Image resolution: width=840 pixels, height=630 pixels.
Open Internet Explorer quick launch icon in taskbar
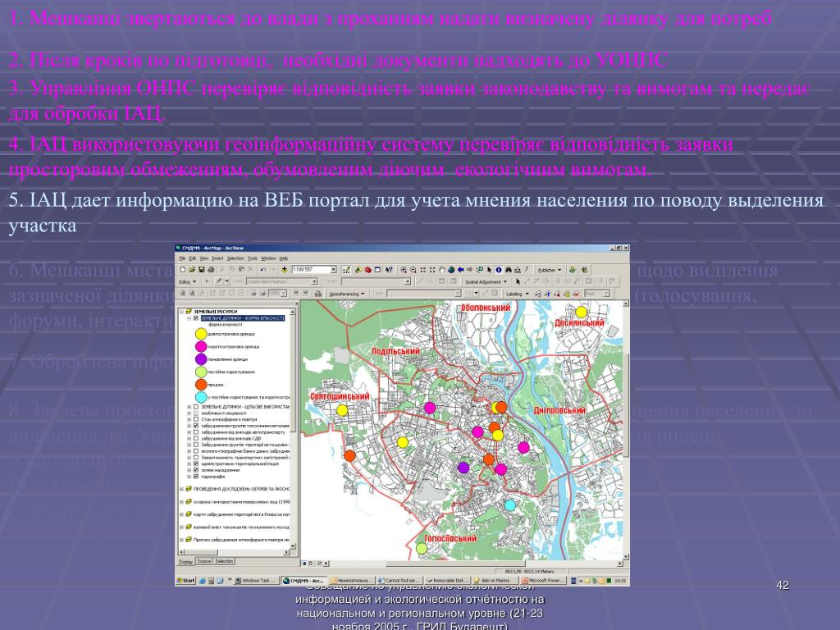pyautogui.click(x=203, y=580)
